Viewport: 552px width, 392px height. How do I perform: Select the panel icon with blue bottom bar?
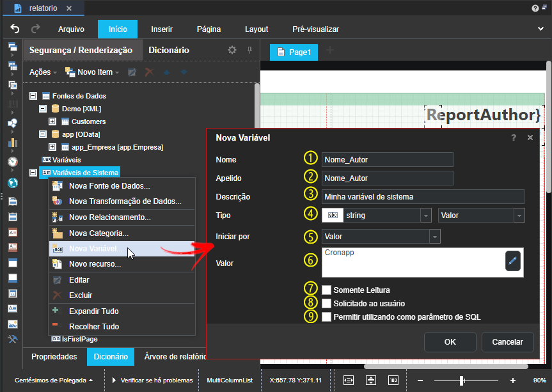13,278
